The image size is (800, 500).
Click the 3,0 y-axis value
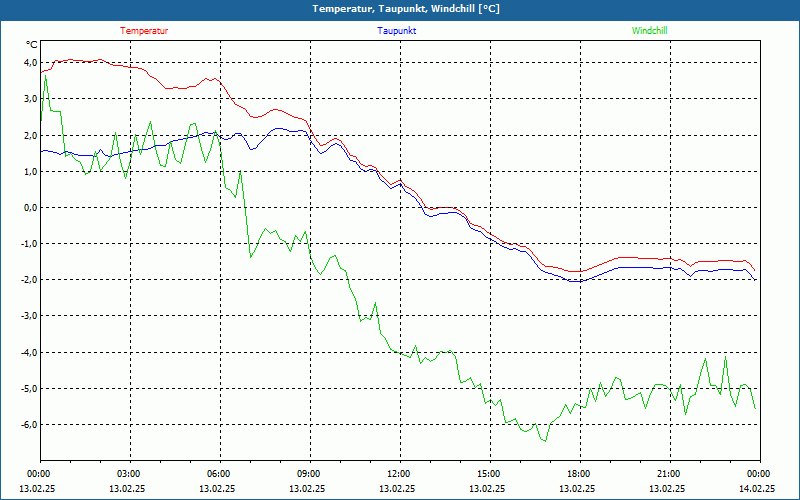click(32, 98)
